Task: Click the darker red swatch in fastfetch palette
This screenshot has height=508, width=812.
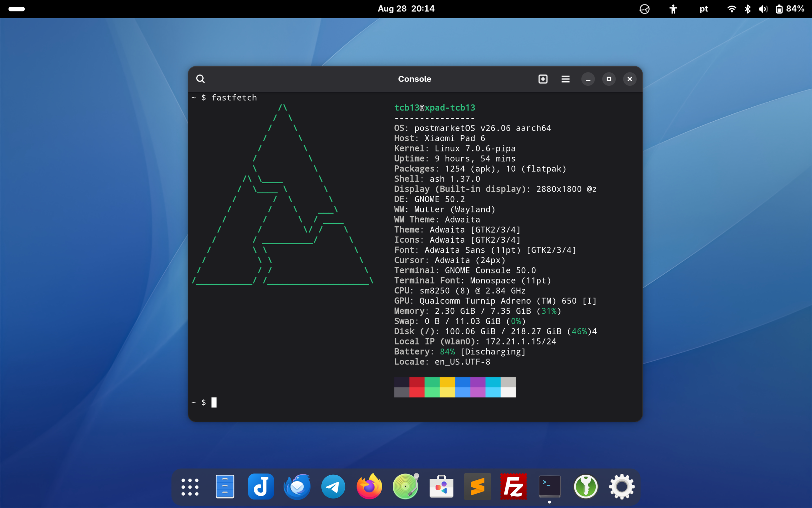Action: coord(417,382)
